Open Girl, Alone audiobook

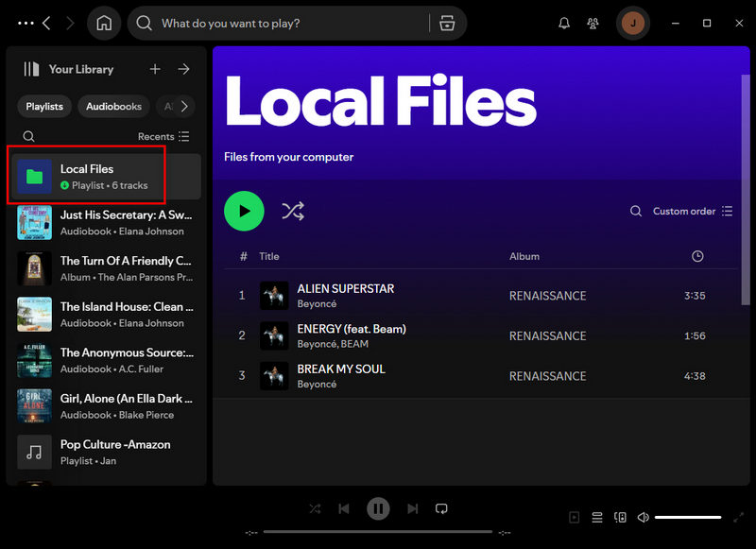click(x=106, y=406)
